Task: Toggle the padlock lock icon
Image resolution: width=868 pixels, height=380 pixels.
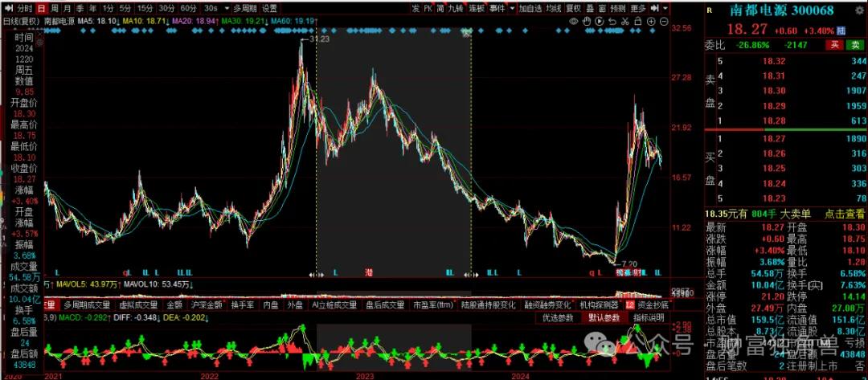Action: [x=637, y=22]
